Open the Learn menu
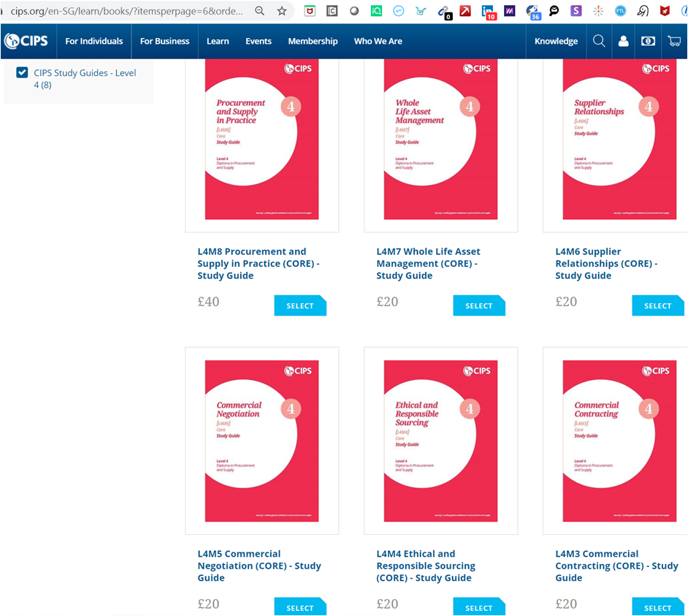Image resolution: width=688 pixels, height=616 pixels. 218,42
